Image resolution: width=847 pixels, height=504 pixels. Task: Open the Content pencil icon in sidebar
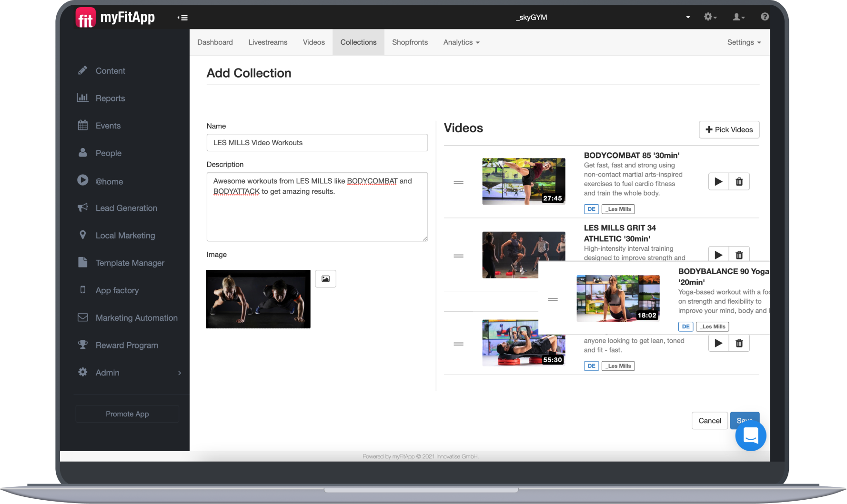(x=83, y=70)
